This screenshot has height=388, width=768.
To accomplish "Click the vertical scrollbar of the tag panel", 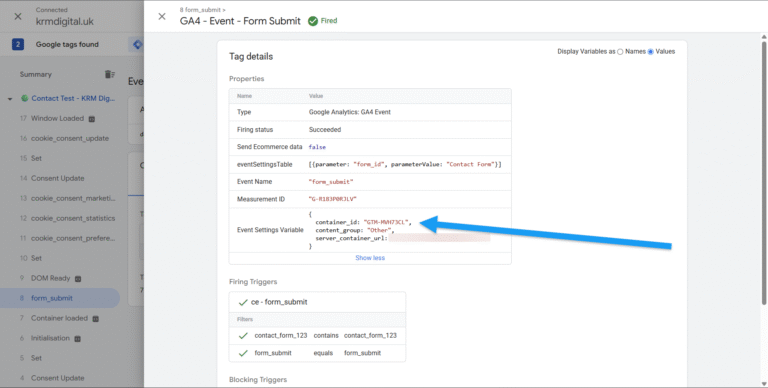I will [764, 174].
